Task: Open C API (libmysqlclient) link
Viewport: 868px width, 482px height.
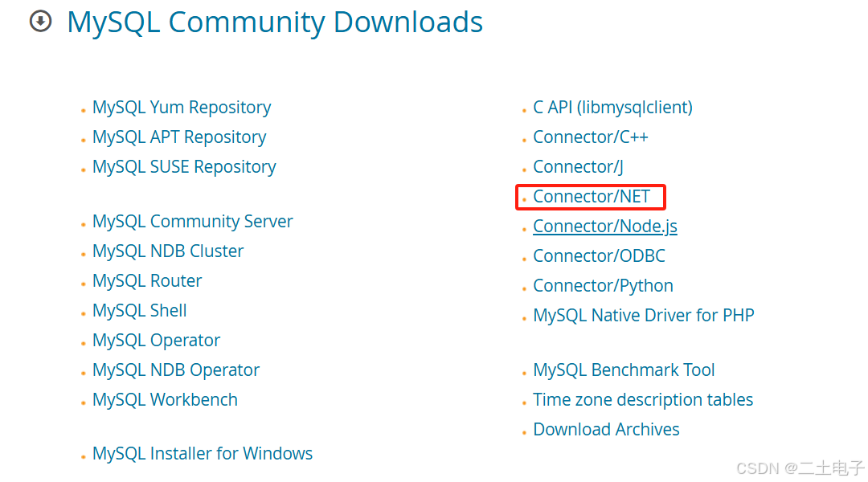Action: pyautogui.click(x=612, y=108)
